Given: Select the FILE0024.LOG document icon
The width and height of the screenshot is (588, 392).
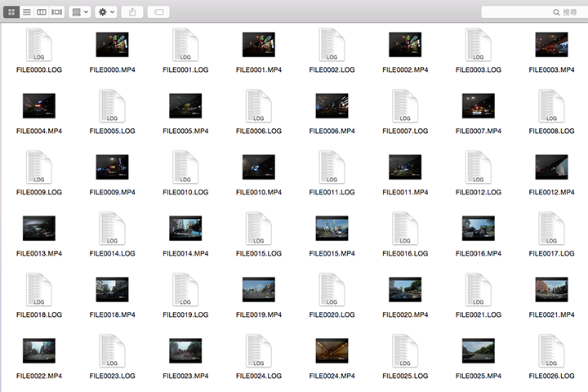Looking at the screenshot, I should [259, 350].
